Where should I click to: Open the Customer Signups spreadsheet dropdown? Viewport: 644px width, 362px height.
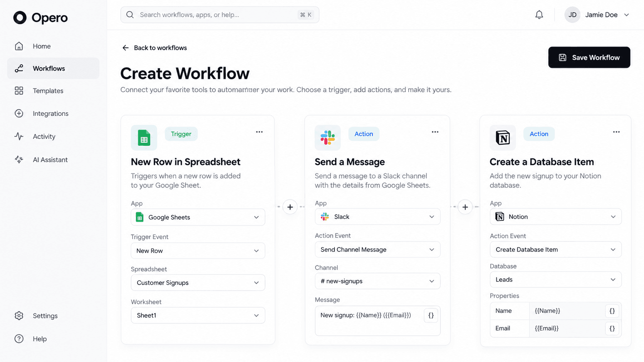coord(198,283)
